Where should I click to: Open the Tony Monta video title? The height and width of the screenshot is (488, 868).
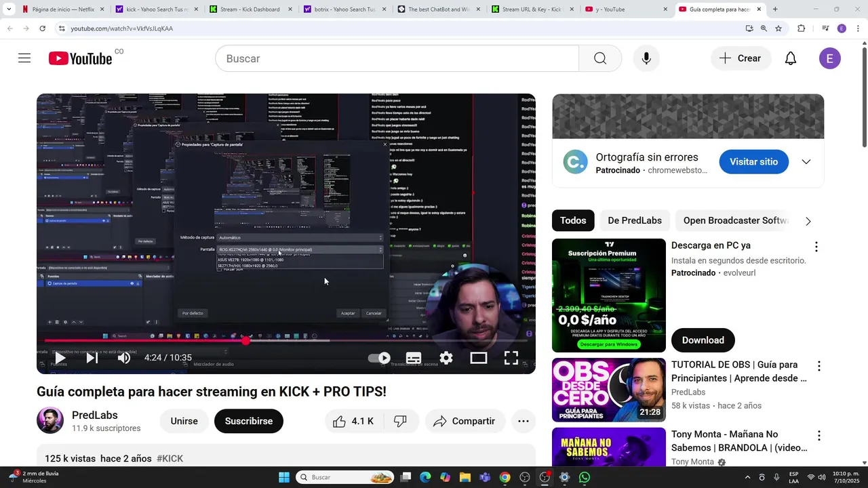click(739, 441)
